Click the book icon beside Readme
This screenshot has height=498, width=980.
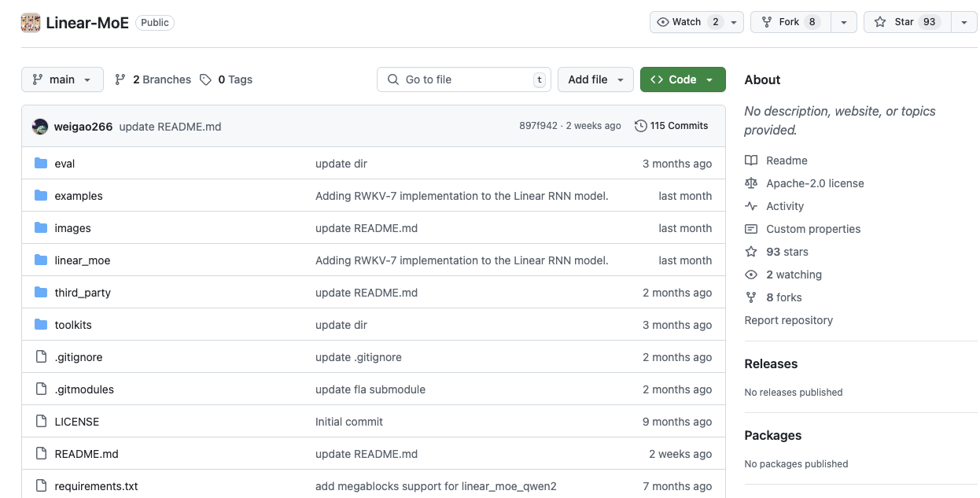tap(751, 160)
